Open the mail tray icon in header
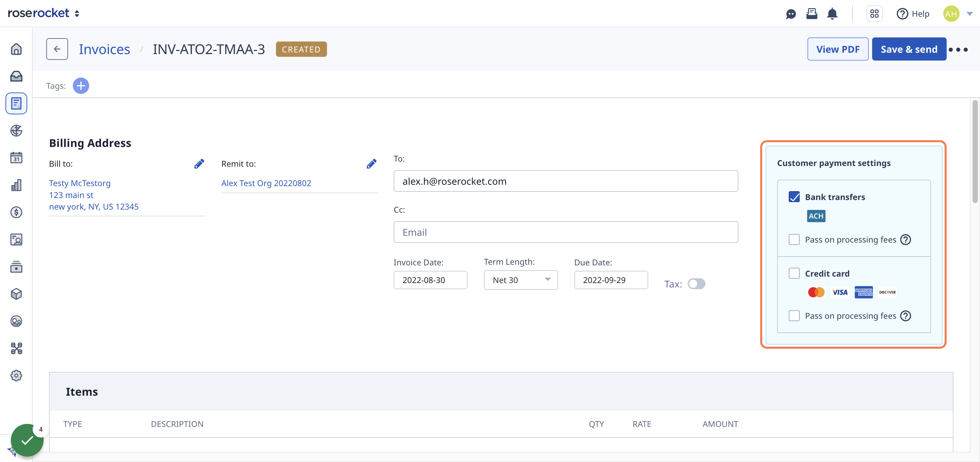Viewport: 980px width, 462px height. pyautogui.click(x=812, y=14)
